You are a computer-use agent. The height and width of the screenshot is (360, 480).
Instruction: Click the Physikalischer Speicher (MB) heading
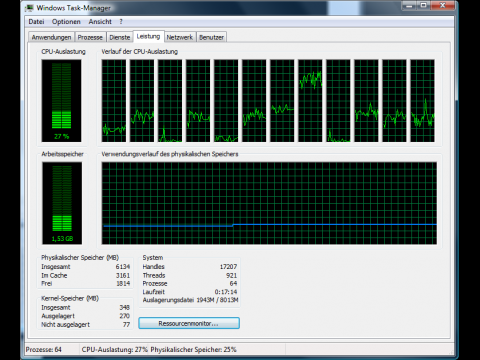pos(80,258)
